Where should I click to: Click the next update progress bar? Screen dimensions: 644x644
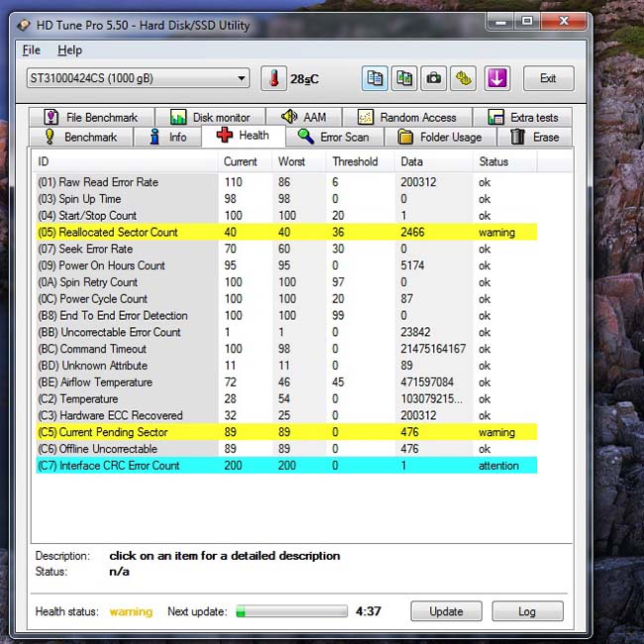coord(291,611)
